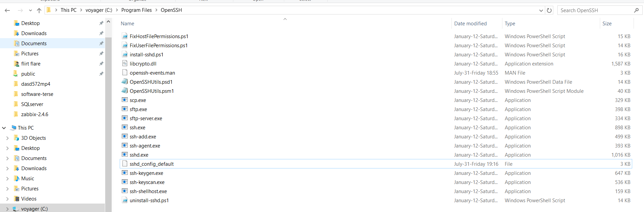Select the sshd_config_default file icon
The height and width of the screenshot is (212, 644).
pos(125,164)
